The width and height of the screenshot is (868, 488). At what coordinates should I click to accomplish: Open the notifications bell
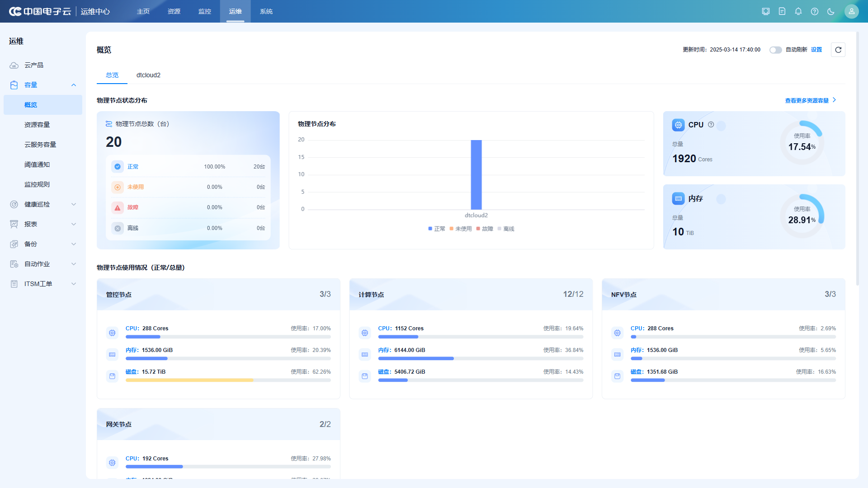coord(798,11)
